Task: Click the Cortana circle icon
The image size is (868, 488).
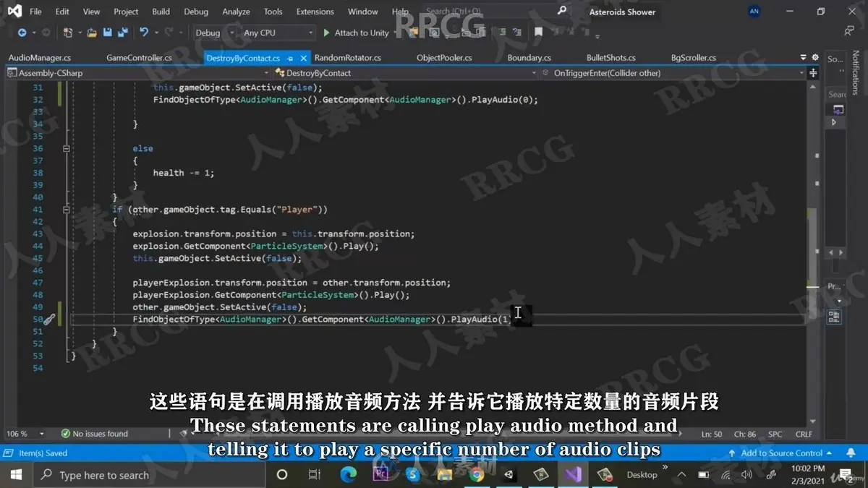Action: (282, 475)
